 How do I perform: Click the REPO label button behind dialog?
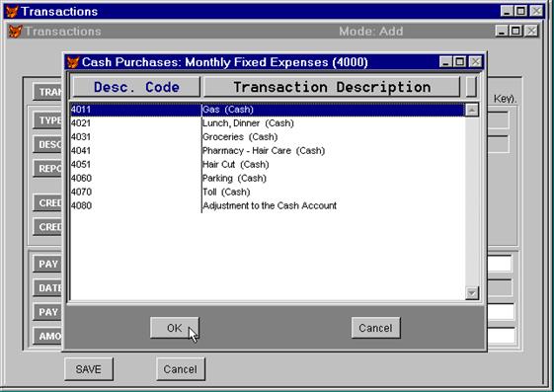[x=48, y=169]
